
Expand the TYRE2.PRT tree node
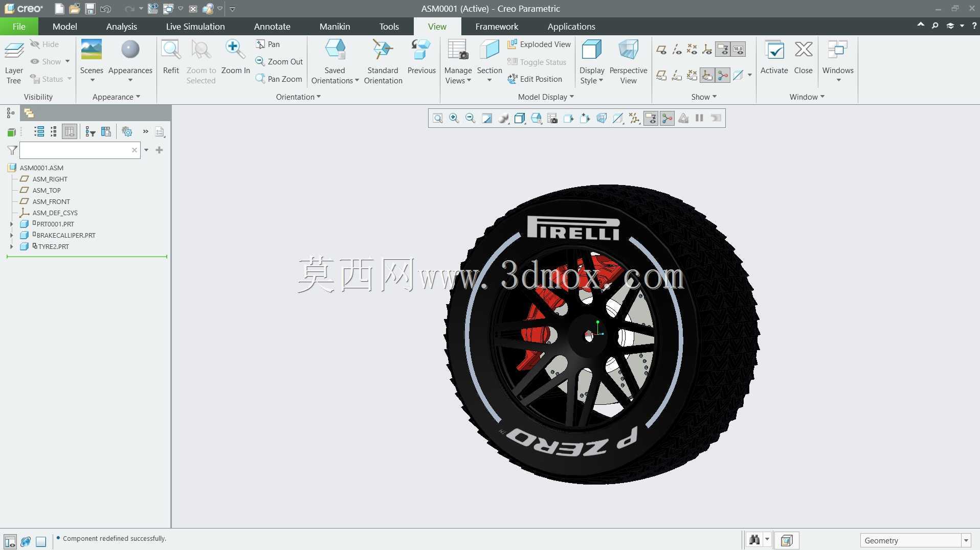(11, 246)
